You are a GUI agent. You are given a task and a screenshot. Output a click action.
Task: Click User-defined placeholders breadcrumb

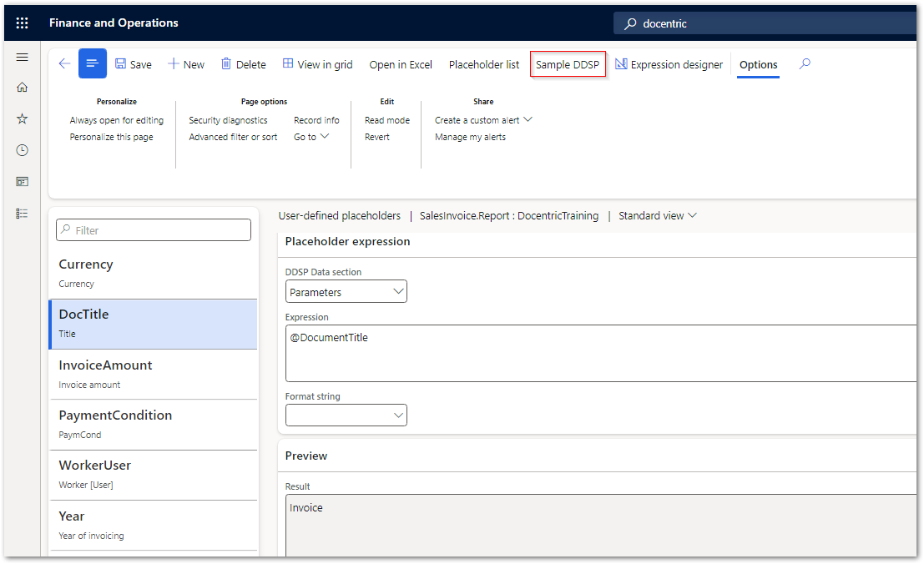340,216
